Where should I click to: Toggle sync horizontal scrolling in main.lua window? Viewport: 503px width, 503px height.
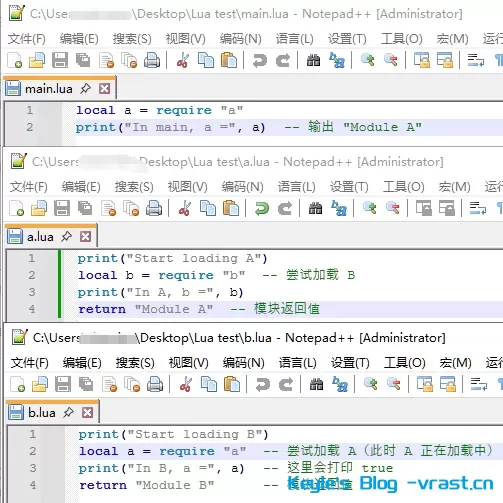[445, 61]
